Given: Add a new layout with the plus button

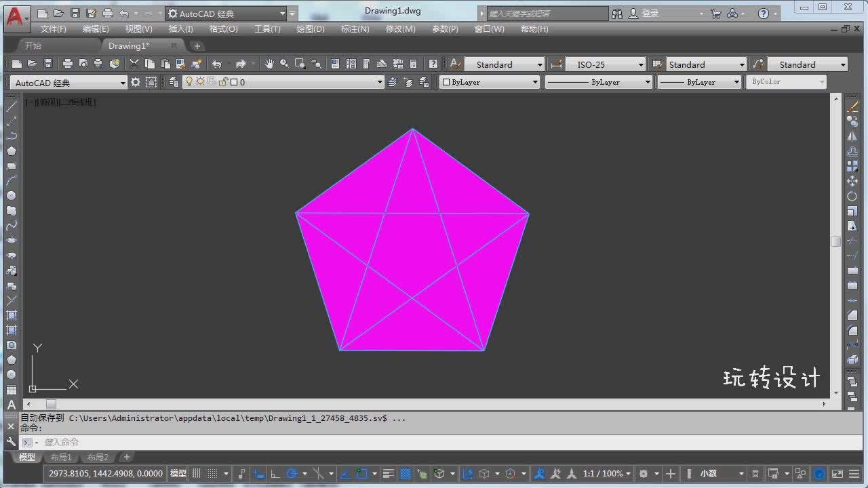Looking at the screenshot, I should pyautogui.click(x=126, y=457).
